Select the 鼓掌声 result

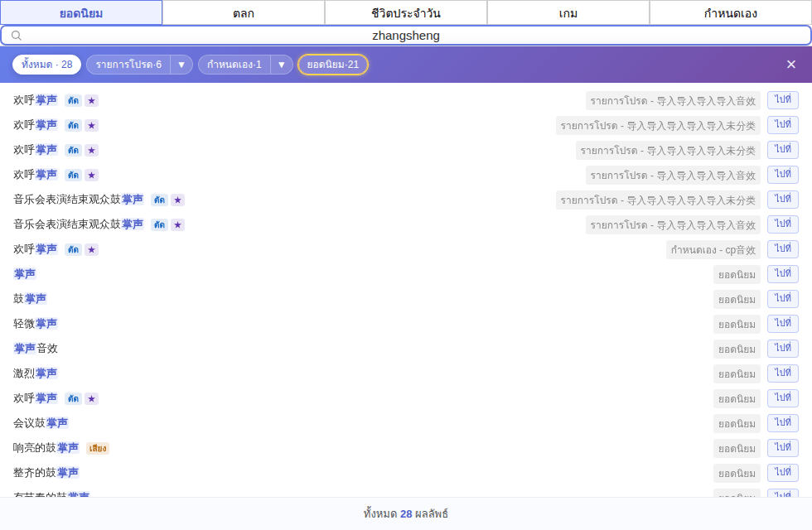(x=30, y=299)
